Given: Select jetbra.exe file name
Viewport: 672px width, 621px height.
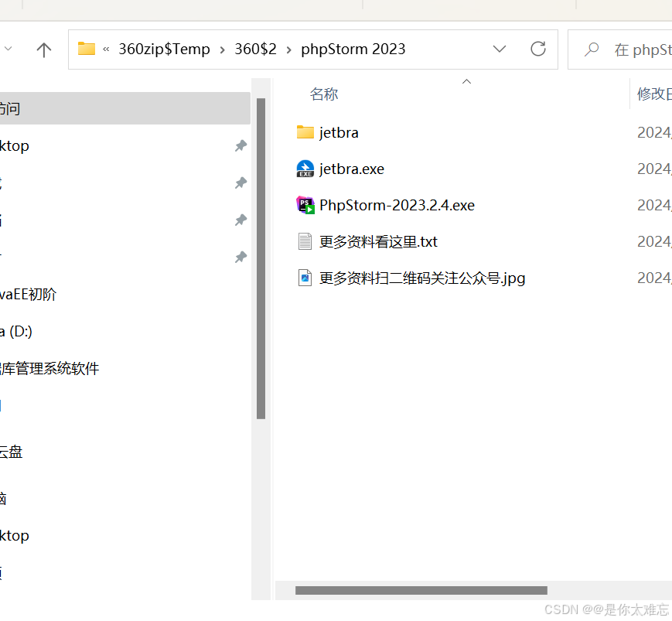Looking at the screenshot, I should tap(351, 169).
